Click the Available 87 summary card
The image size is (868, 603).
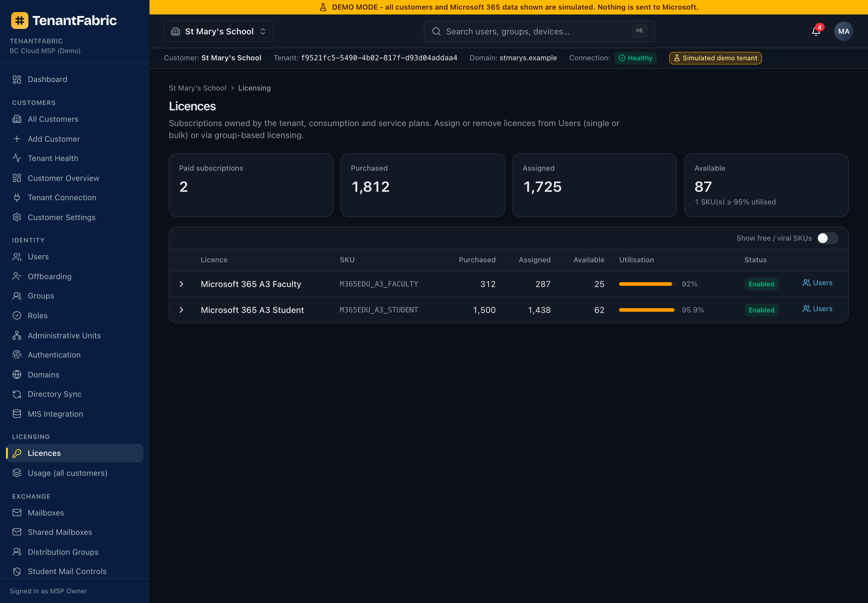766,185
